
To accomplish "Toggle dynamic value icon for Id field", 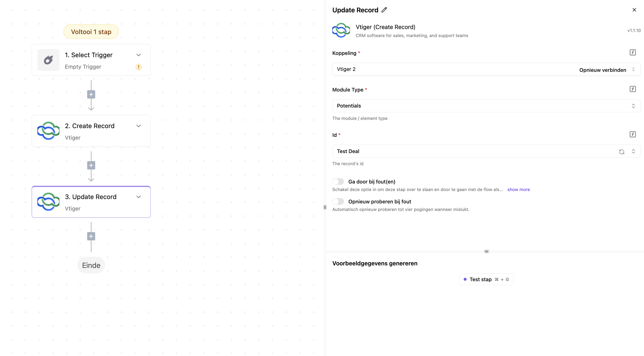I will (x=633, y=135).
